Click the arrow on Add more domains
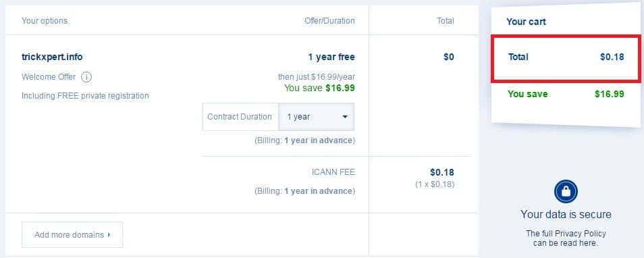Viewport: 644px width, 258px height. coord(109,234)
